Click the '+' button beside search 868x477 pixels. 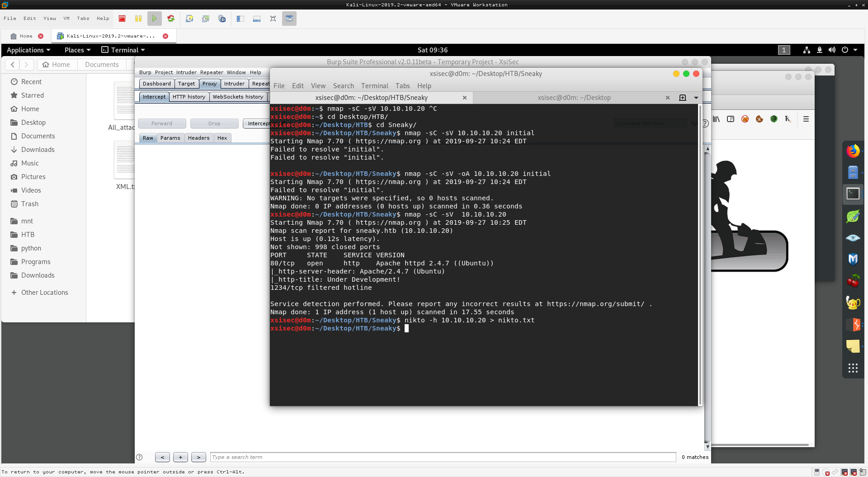click(180, 457)
